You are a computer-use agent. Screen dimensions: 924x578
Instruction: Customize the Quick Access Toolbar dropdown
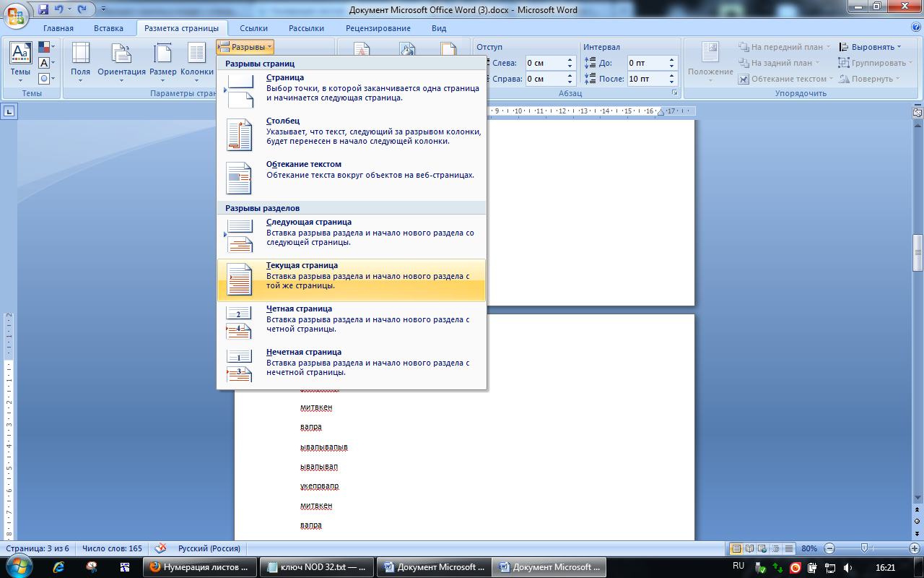click(103, 9)
